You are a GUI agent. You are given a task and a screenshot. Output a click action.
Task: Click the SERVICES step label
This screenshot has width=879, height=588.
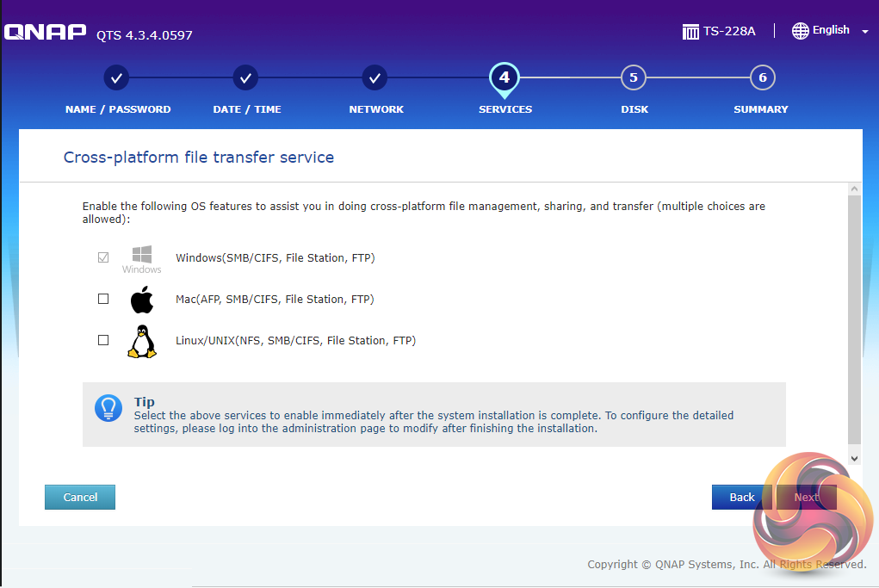click(x=505, y=109)
